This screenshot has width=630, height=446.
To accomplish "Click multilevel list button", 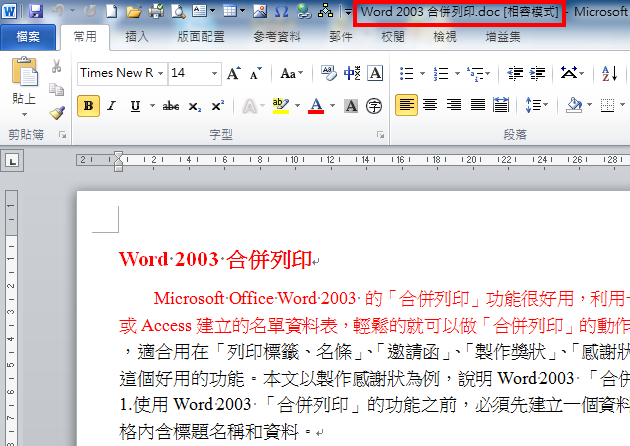I will [x=478, y=74].
